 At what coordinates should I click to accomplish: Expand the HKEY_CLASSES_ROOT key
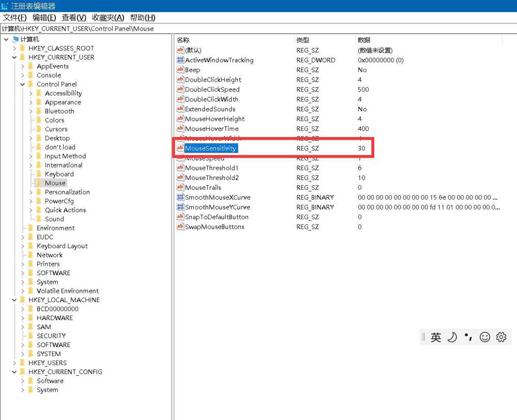pos(14,49)
